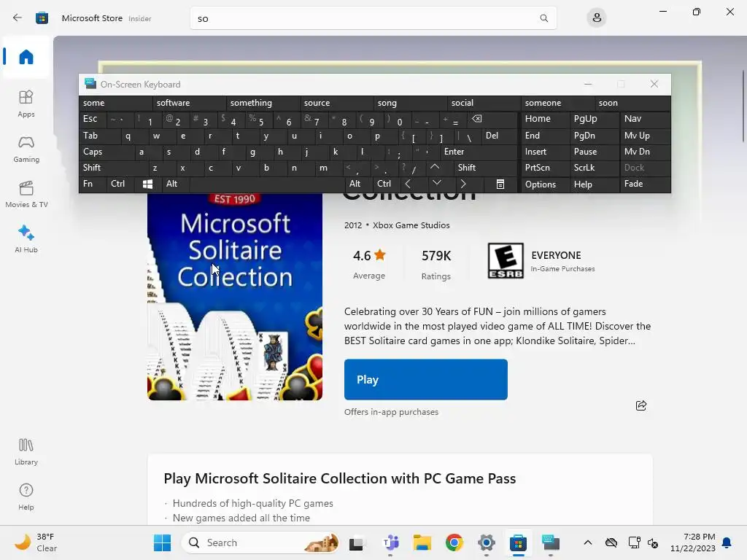Open weather widget showing 38°F Clear

[36, 542]
